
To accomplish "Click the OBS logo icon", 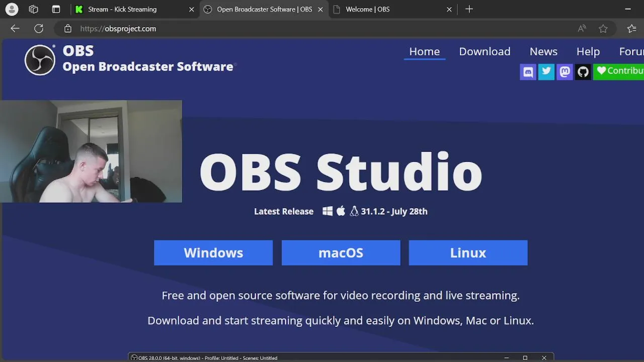I will click(x=40, y=60).
